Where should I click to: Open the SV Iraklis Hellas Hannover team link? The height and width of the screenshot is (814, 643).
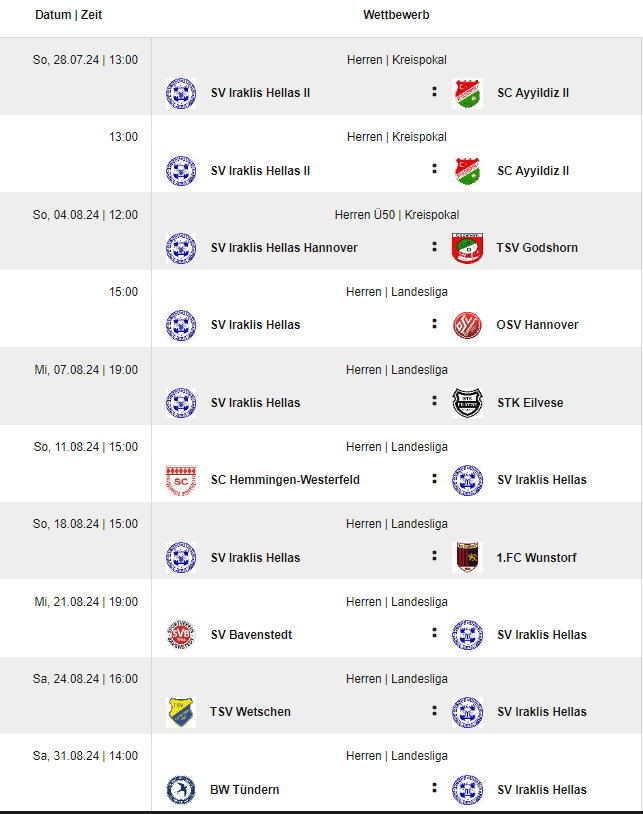pyautogui.click(x=284, y=248)
